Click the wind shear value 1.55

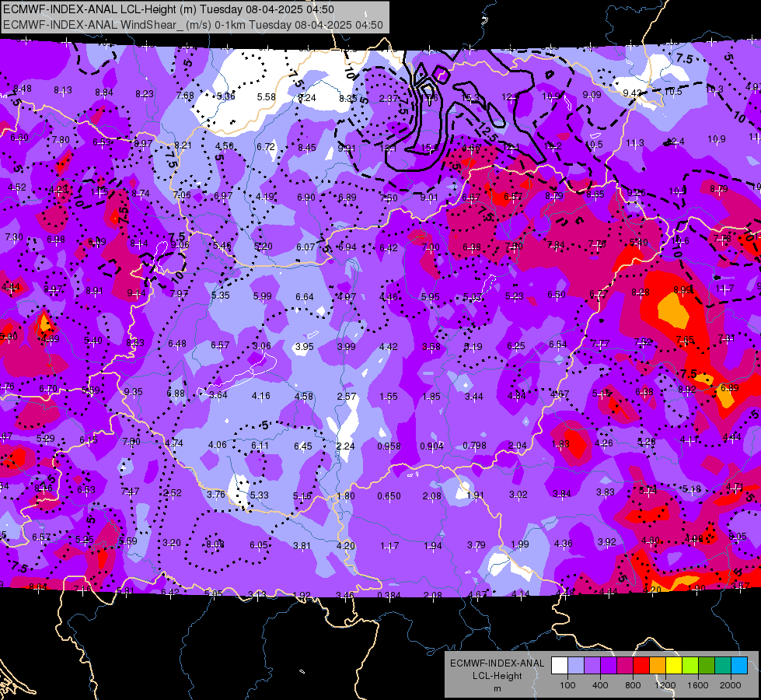click(388, 397)
